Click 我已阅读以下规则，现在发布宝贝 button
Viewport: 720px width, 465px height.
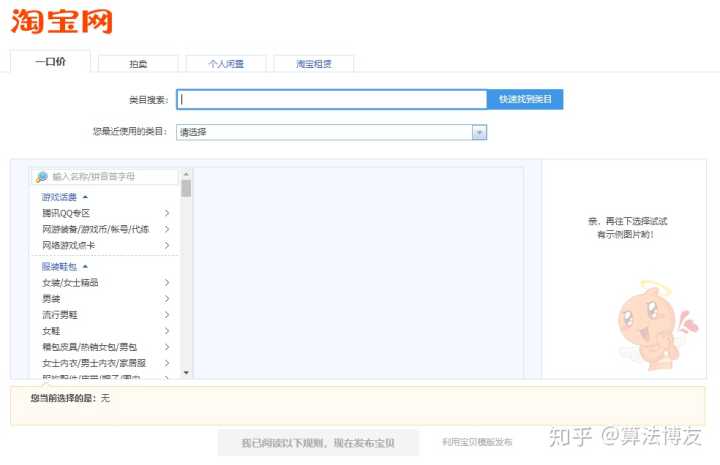click(x=318, y=442)
